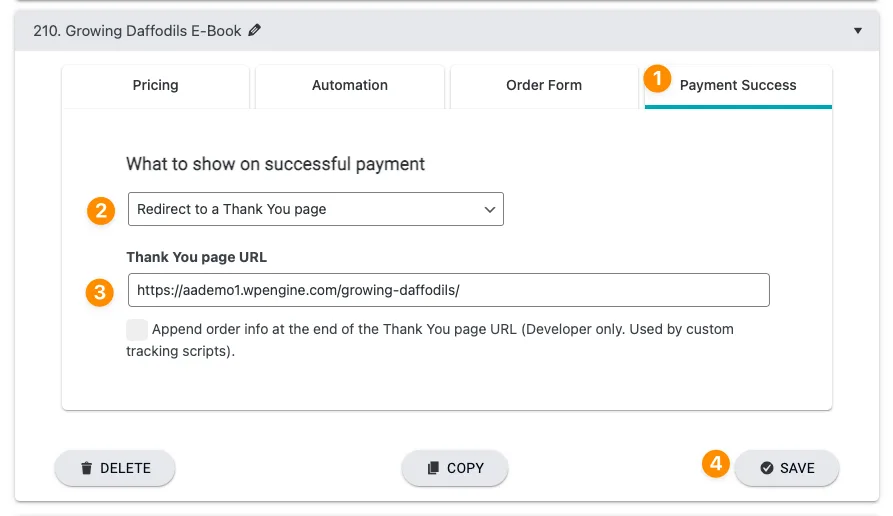Viewport: 893px width, 516px height.
Task: Go to the Order Form tab
Action: 544,85
